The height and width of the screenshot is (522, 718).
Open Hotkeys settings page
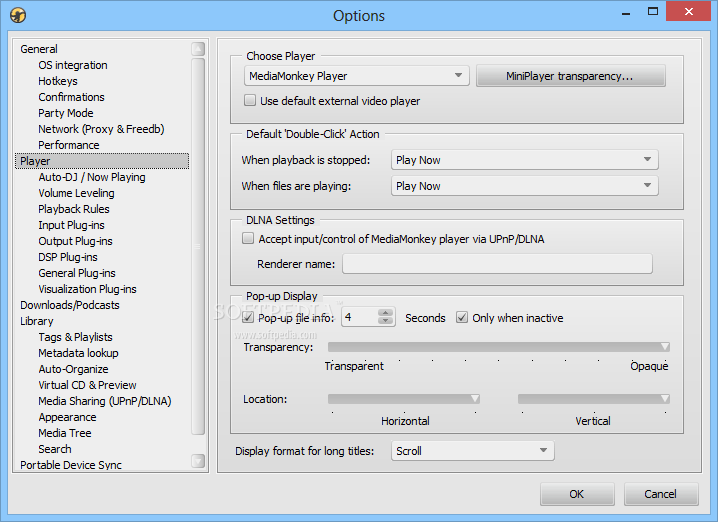pos(58,81)
